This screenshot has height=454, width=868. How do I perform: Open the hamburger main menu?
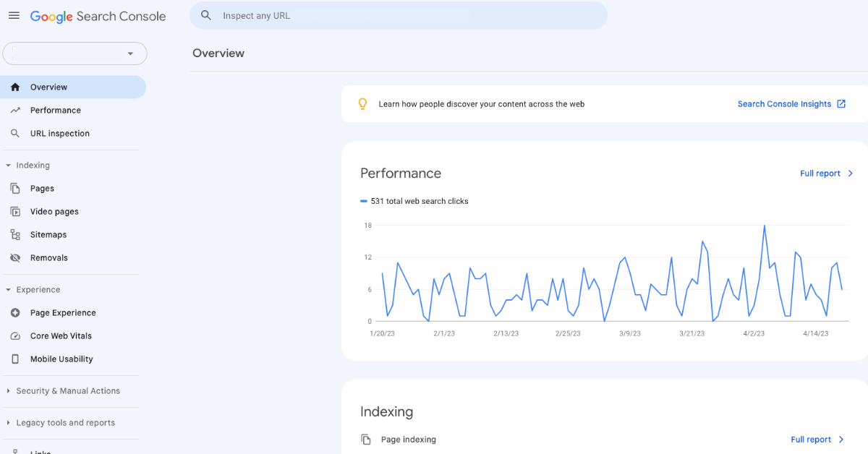point(14,16)
